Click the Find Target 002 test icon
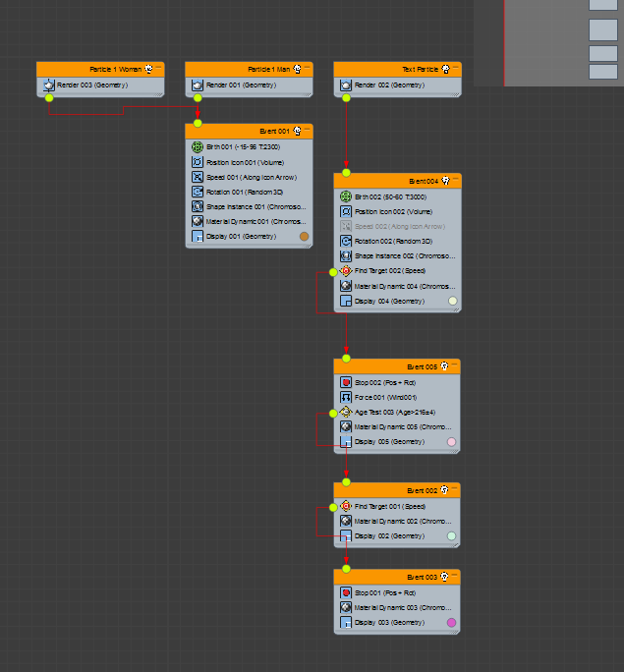 (346, 271)
